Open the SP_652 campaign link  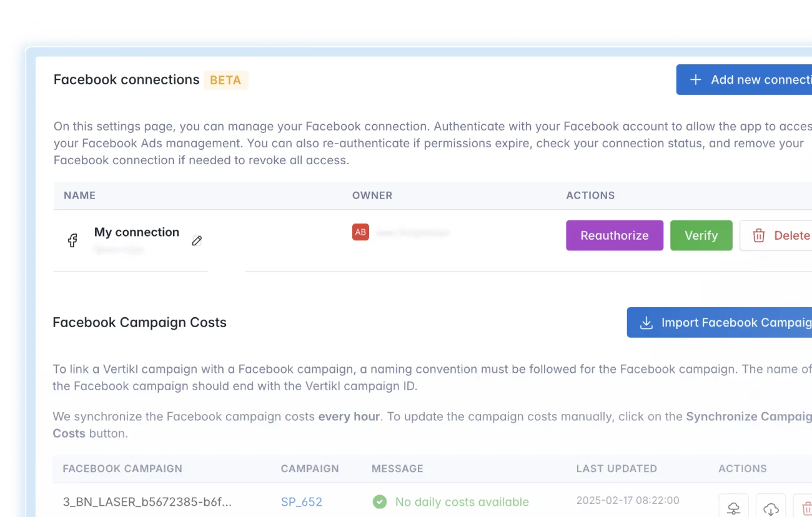(302, 501)
